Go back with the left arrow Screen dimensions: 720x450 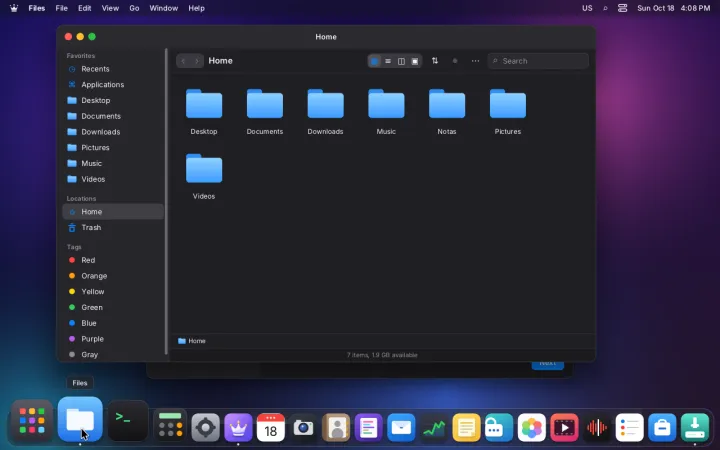coord(183,61)
